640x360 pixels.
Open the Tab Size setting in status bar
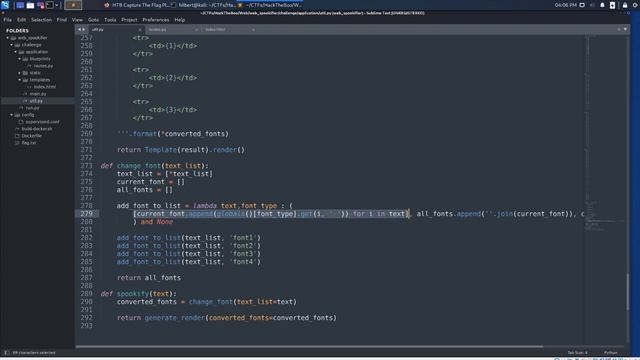pos(577,353)
